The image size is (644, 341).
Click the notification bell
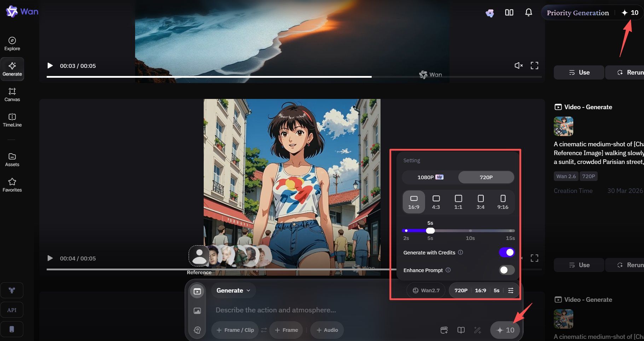point(528,12)
